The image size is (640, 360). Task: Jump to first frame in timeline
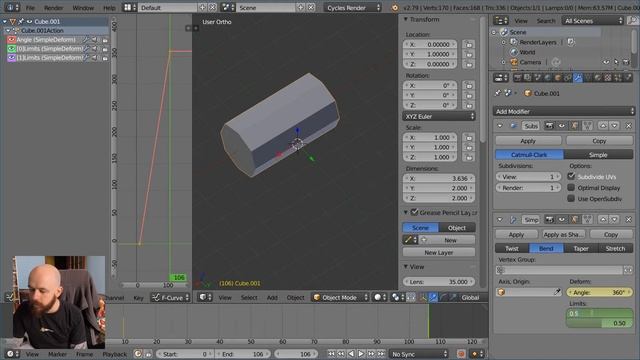pos(331,354)
